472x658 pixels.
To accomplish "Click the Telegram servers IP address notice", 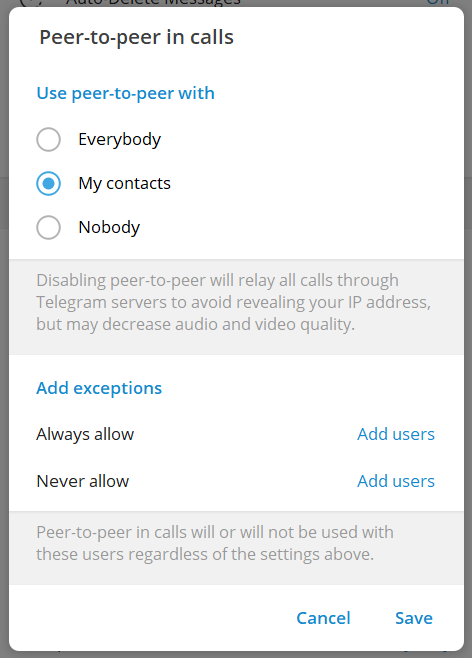I will [233, 302].
